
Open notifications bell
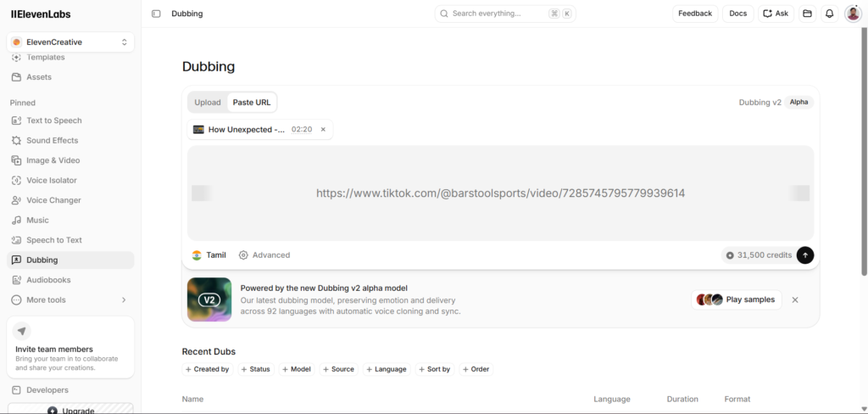click(829, 14)
